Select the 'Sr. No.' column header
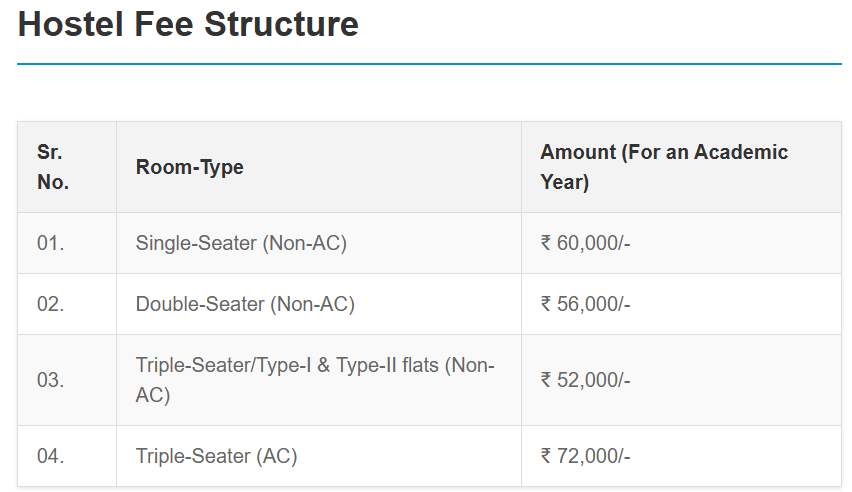This screenshot has width=852, height=492. (53, 167)
